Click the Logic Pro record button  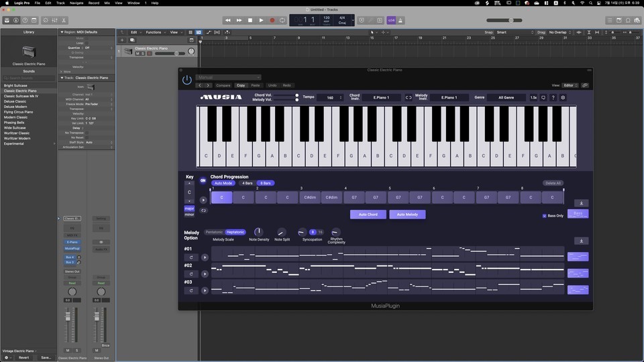click(272, 20)
